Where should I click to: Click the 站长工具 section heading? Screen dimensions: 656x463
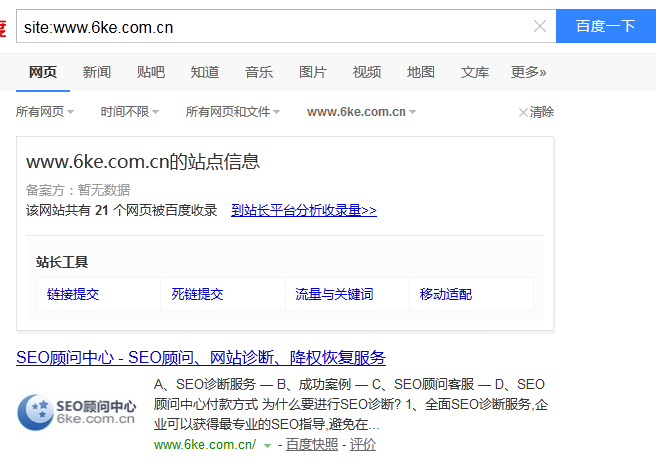pos(62,262)
